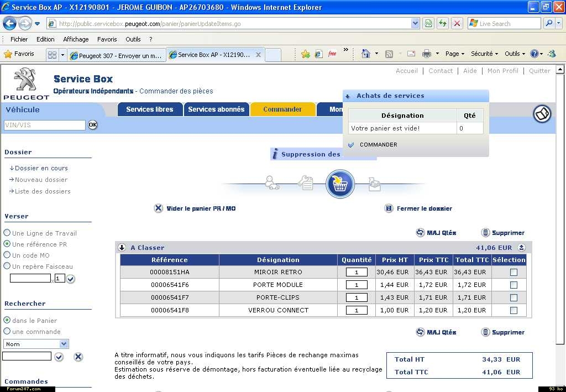This screenshot has height=392, width=566.
Task: Choose the une commande radio option
Action: click(7, 331)
